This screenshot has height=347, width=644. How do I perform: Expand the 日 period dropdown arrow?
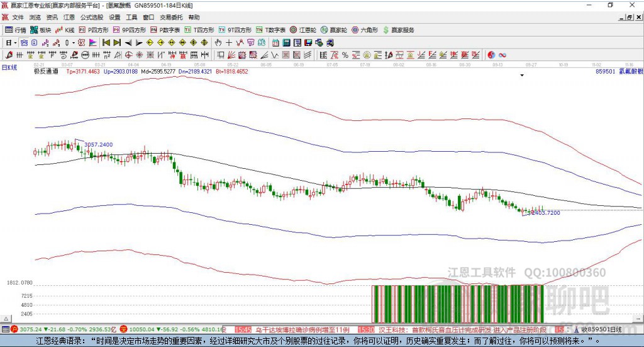(x=15, y=43)
